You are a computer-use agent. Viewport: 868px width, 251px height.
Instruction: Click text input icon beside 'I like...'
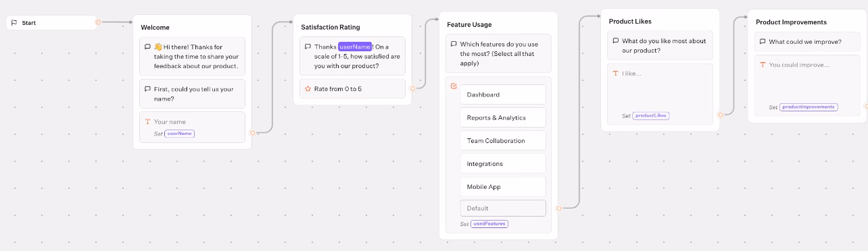click(x=616, y=73)
